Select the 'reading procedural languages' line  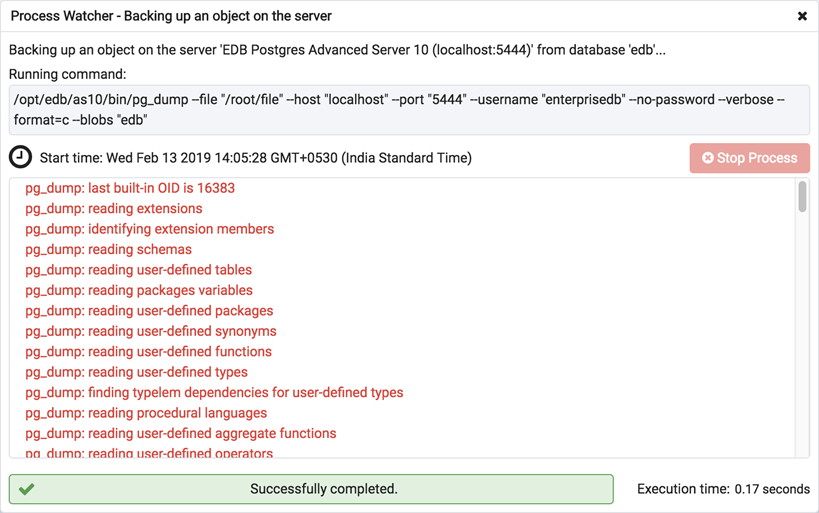pyautogui.click(x=146, y=413)
